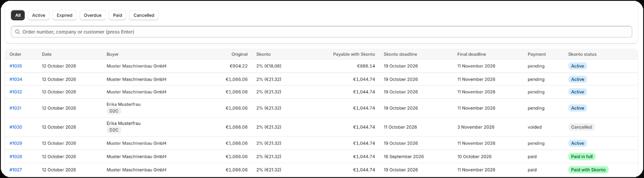Viewport: 644px width, 178px height.
Task: Click Active badge in the #1034 row
Action: point(578,79)
